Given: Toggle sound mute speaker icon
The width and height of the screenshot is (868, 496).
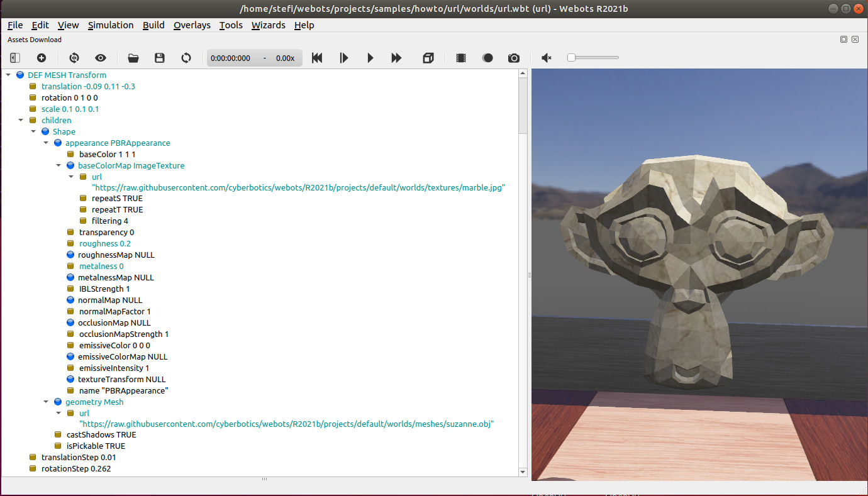Looking at the screenshot, I should [x=547, y=58].
